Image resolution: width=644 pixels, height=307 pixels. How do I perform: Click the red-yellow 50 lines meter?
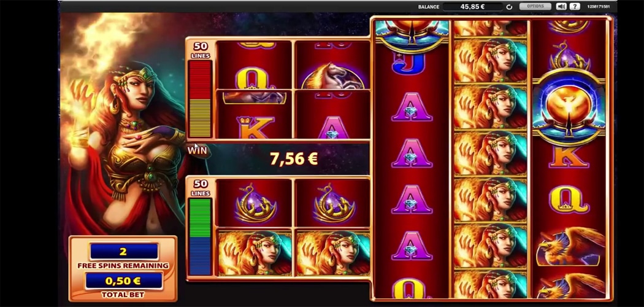[200, 99]
